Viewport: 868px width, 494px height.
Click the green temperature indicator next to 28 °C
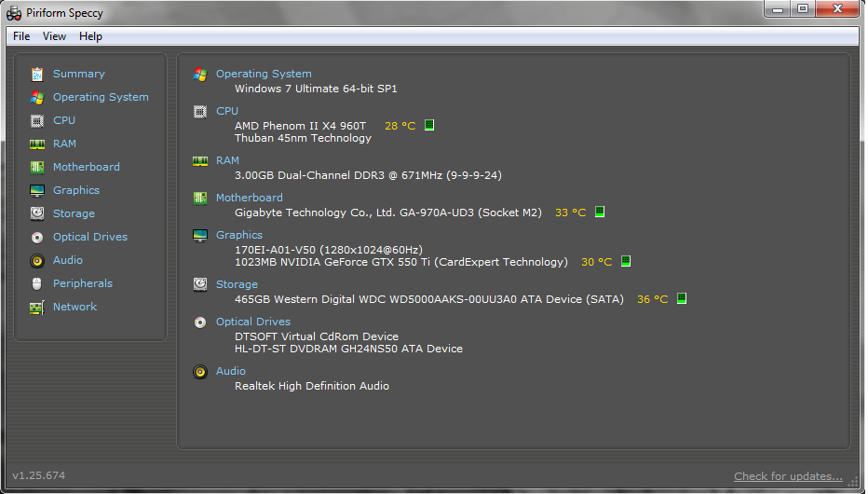click(429, 125)
